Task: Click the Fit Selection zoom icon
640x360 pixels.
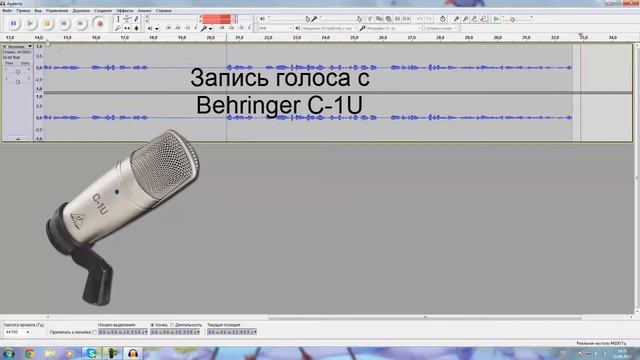Action: 474,19
